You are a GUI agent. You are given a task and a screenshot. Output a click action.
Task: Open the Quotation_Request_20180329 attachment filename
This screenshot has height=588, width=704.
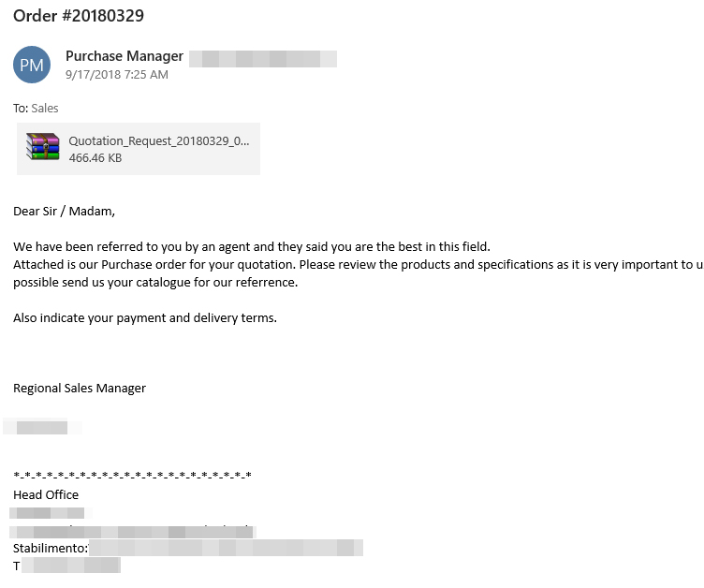pos(159,140)
